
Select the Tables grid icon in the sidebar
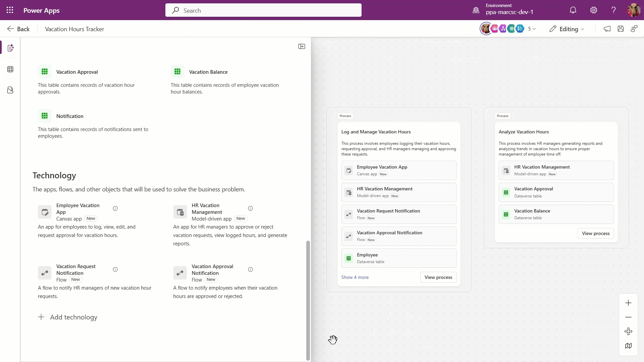[x=10, y=69]
